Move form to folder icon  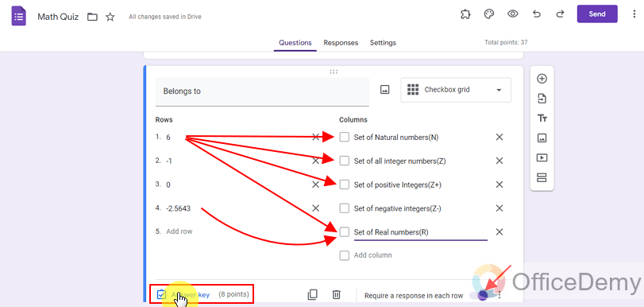pyautogui.click(x=92, y=17)
